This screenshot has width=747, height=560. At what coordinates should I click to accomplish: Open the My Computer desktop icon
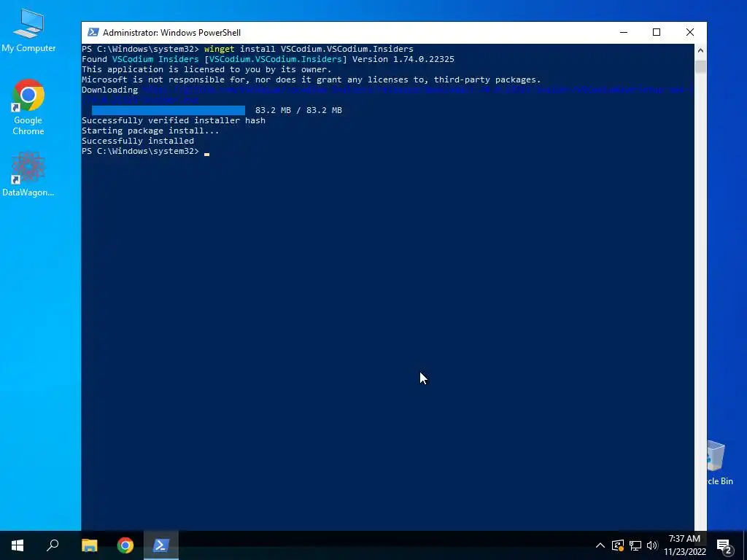click(28, 31)
